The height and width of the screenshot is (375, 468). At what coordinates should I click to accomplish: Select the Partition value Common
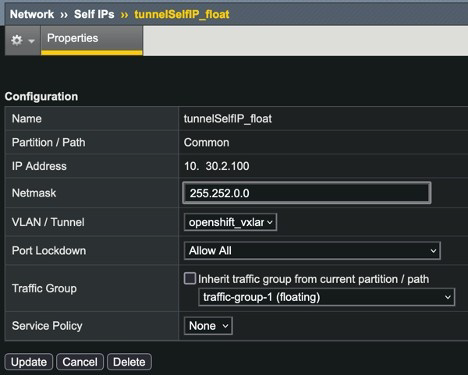(x=206, y=143)
